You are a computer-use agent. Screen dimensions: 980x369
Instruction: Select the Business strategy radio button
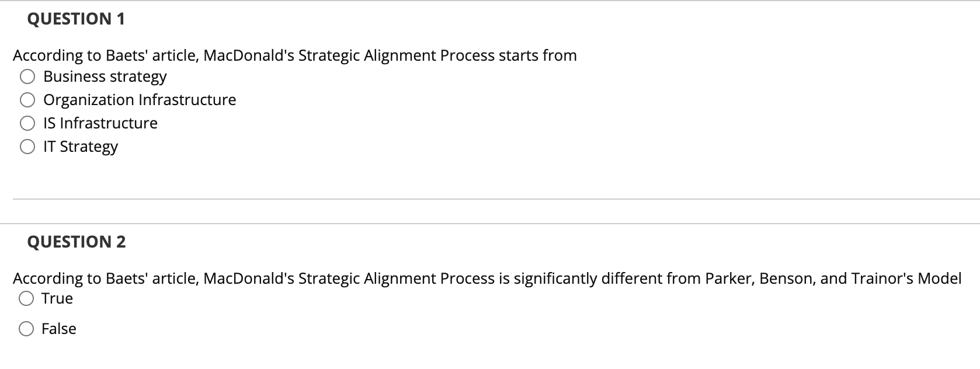(x=27, y=76)
